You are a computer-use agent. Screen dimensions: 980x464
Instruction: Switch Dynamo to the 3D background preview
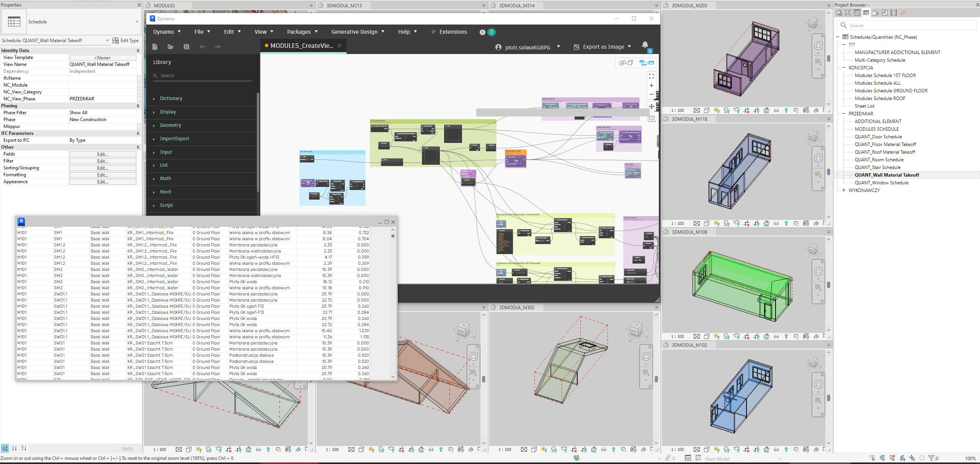(626, 63)
